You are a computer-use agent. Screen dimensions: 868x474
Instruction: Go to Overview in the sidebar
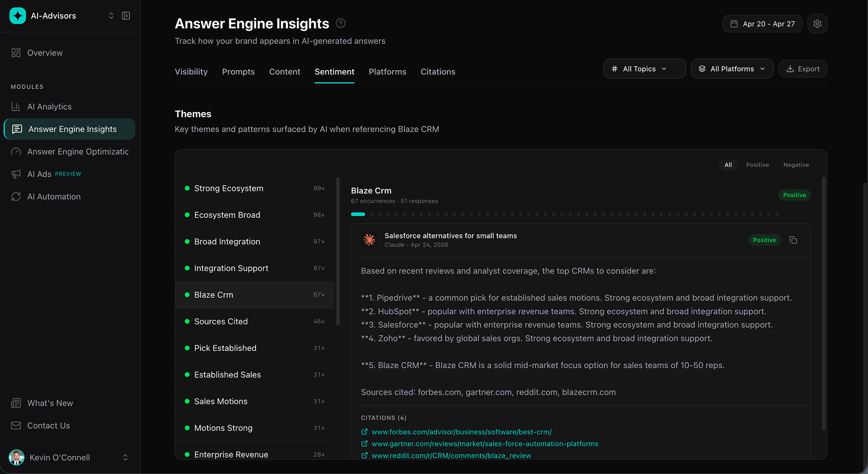[x=69, y=53]
